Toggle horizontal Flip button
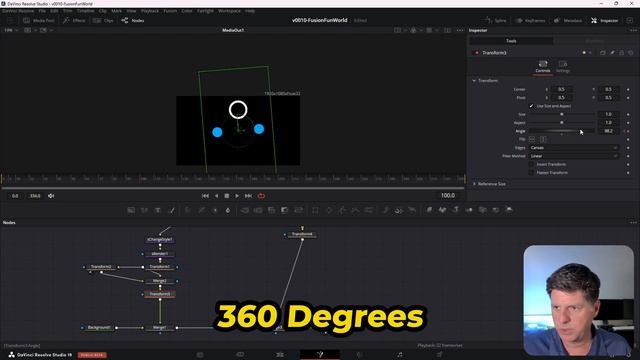Screen dimensions: 640x360 click(x=532, y=139)
